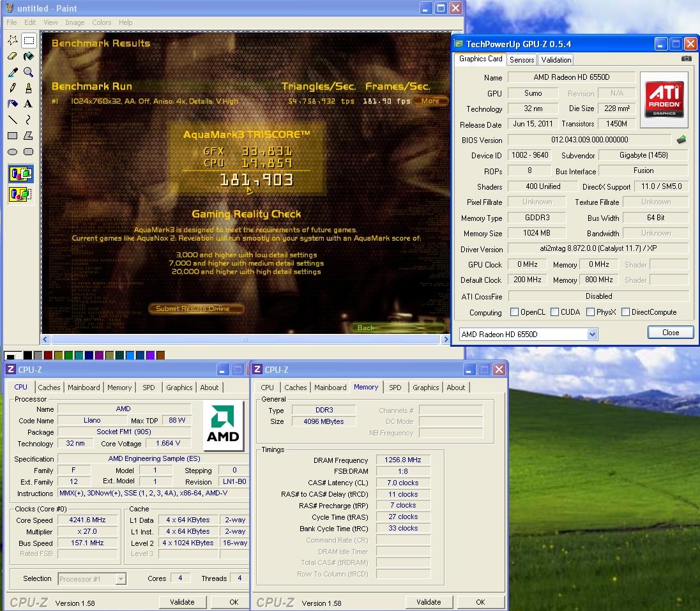The image size is (700, 611).
Task: Click the Paint title bar palette icon
Action: point(10,8)
